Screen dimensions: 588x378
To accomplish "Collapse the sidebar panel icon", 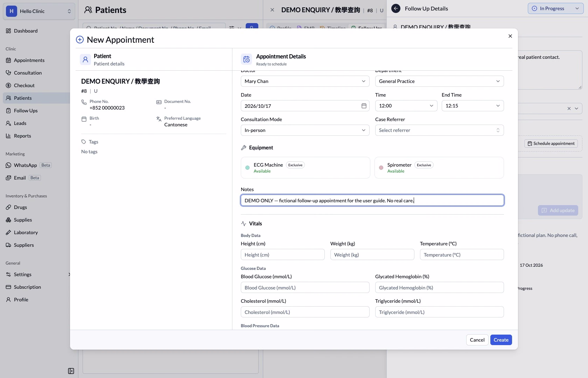I will (x=71, y=371).
